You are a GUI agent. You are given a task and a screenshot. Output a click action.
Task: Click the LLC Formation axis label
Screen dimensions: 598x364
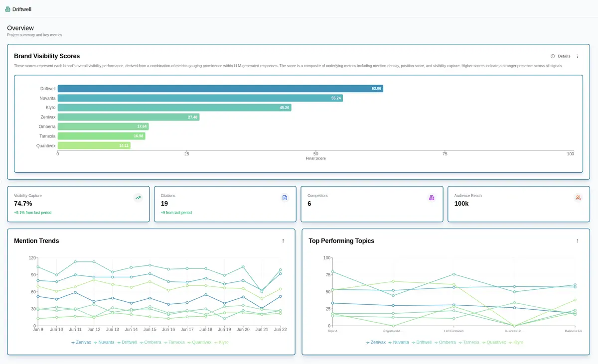point(453,331)
